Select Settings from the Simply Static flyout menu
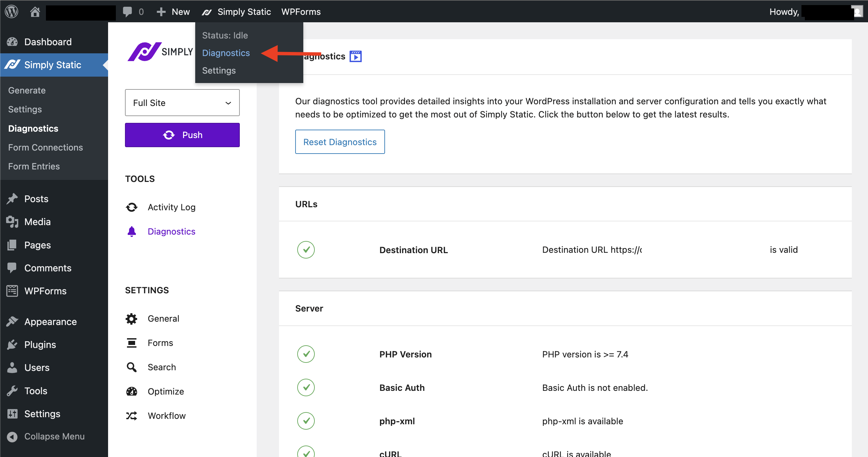868x457 pixels. pyautogui.click(x=219, y=70)
